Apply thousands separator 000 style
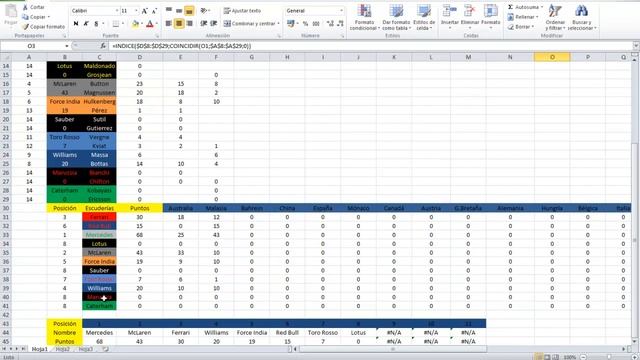This screenshot has height=360, width=640. pos(316,24)
